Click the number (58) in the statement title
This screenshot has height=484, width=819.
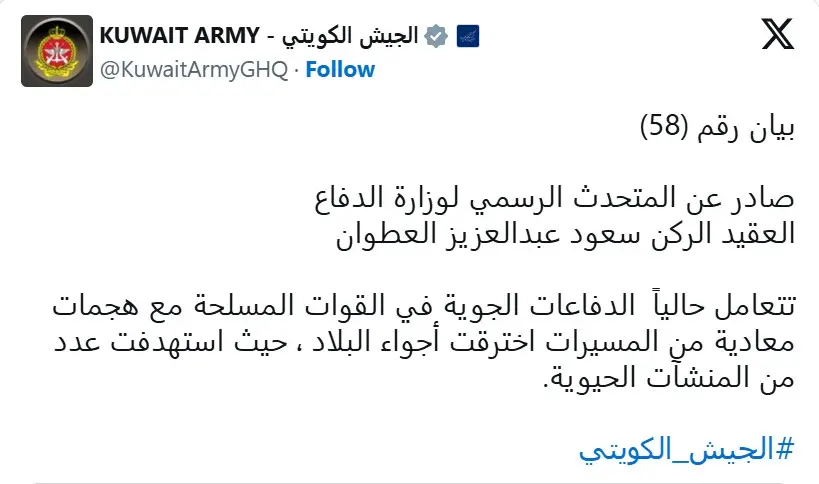pos(672,129)
